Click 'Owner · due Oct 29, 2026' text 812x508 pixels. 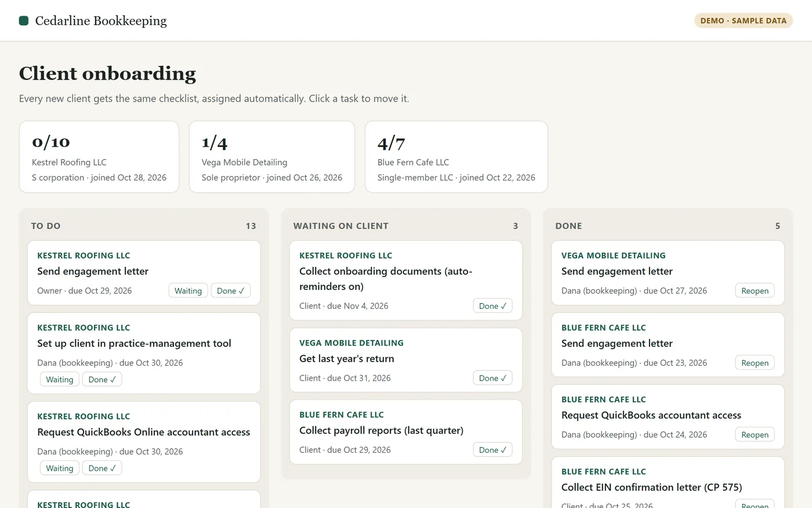85,291
